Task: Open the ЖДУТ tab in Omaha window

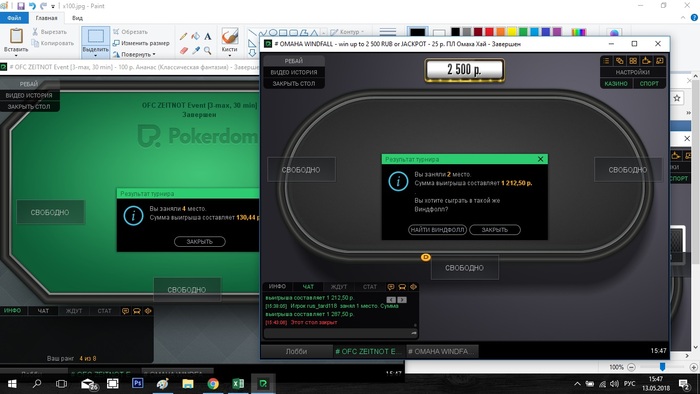Action: pyautogui.click(x=339, y=286)
